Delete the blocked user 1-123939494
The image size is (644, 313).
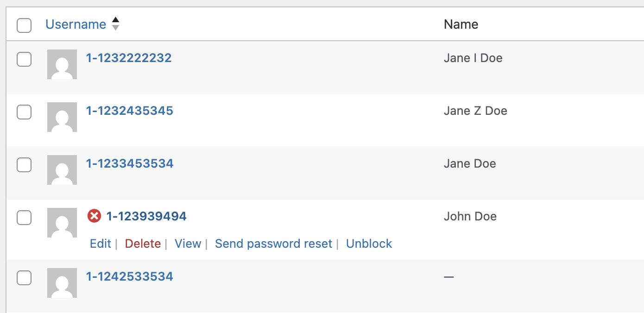(x=143, y=244)
